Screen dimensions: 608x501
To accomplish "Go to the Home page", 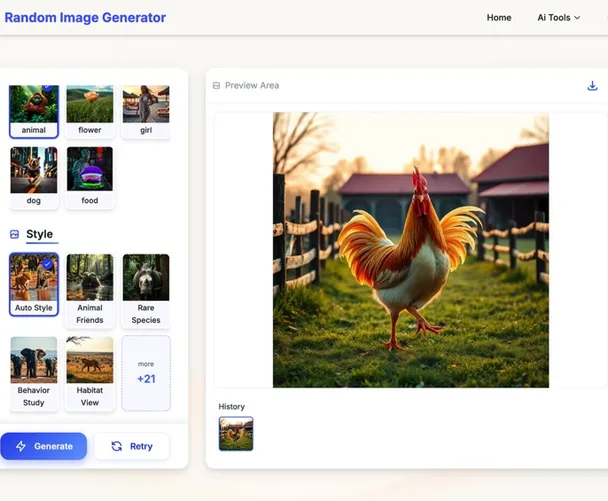I will click(x=499, y=18).
